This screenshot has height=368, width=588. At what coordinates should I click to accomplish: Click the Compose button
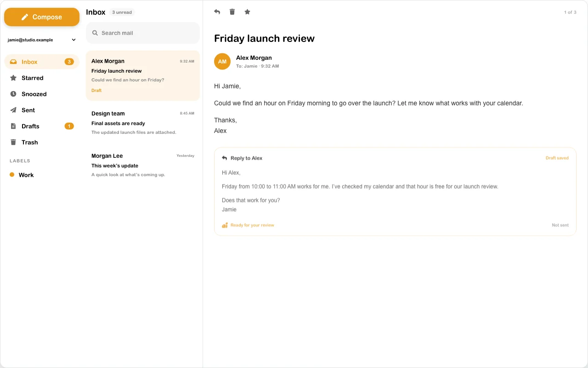[42, 17]
